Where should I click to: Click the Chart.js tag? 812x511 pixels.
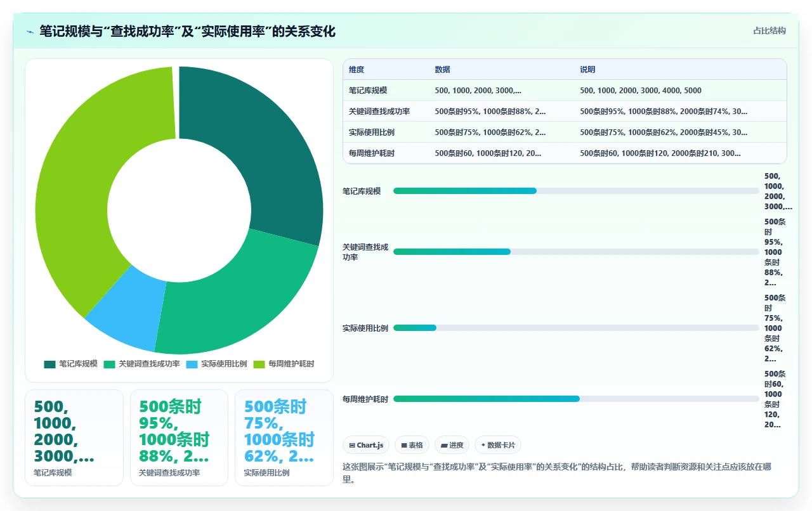[x=366, y=445]
